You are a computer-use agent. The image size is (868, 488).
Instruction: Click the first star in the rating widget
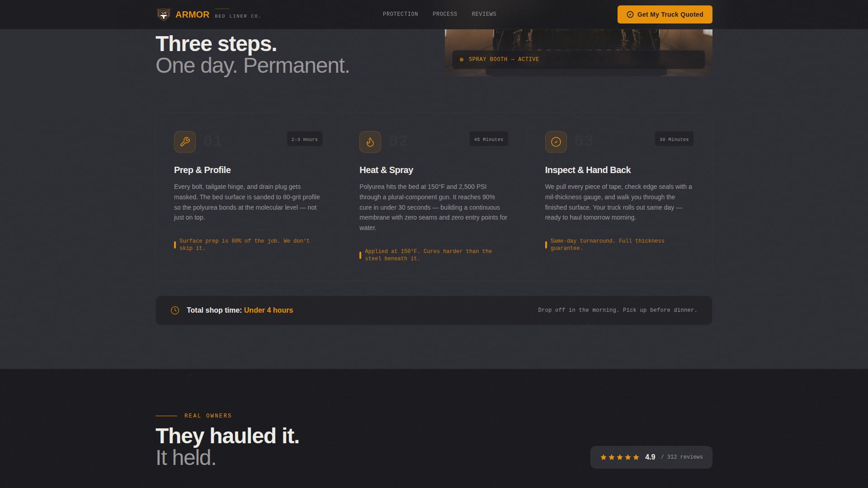coord(603,457)
